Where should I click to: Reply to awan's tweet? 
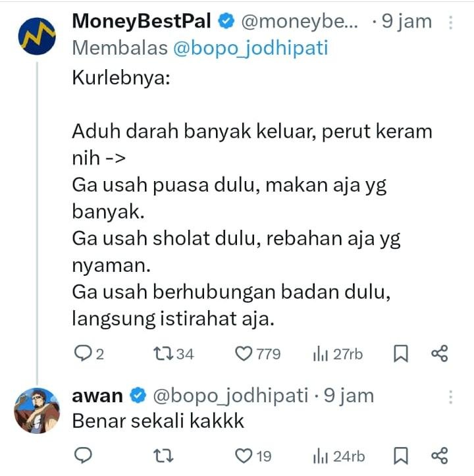[83, 456]
